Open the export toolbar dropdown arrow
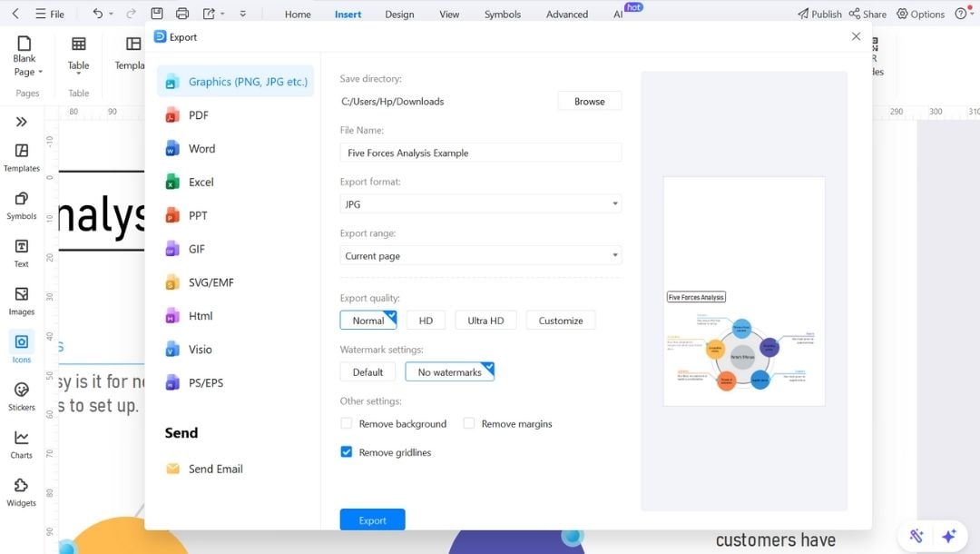Viewport: 980px width, 554px height. (x=222, y=14)
